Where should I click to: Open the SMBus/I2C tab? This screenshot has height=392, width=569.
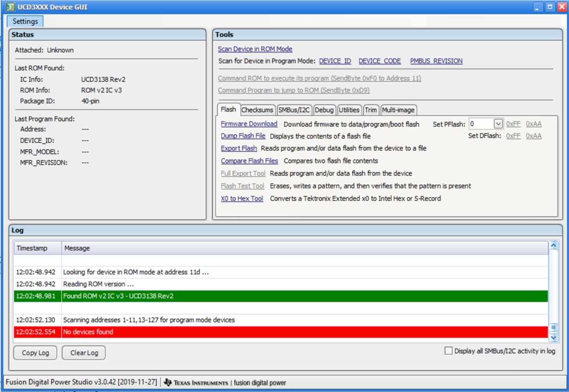[294, 110]
